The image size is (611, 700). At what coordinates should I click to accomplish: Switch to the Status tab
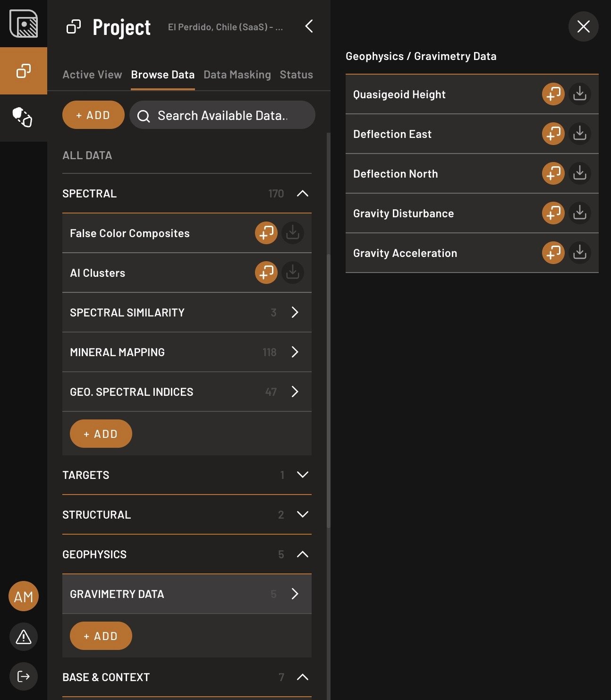point(296,75)
